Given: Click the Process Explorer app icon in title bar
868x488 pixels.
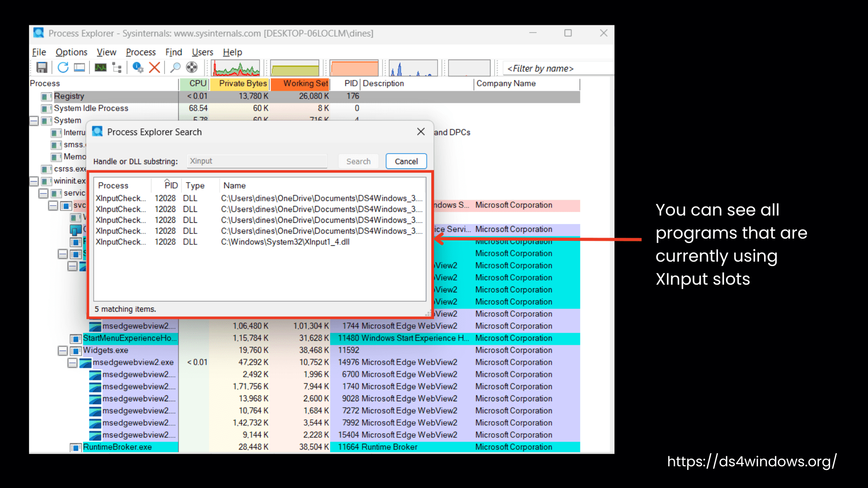Looking at the screenshot, I should [x=39, y=33].
